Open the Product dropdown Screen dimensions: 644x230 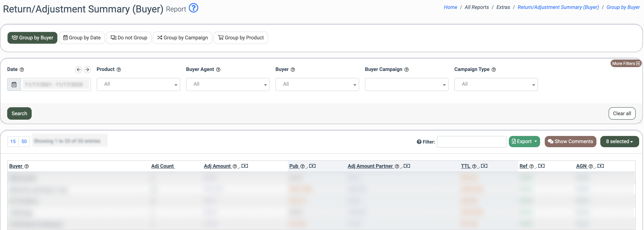(138, 84)
